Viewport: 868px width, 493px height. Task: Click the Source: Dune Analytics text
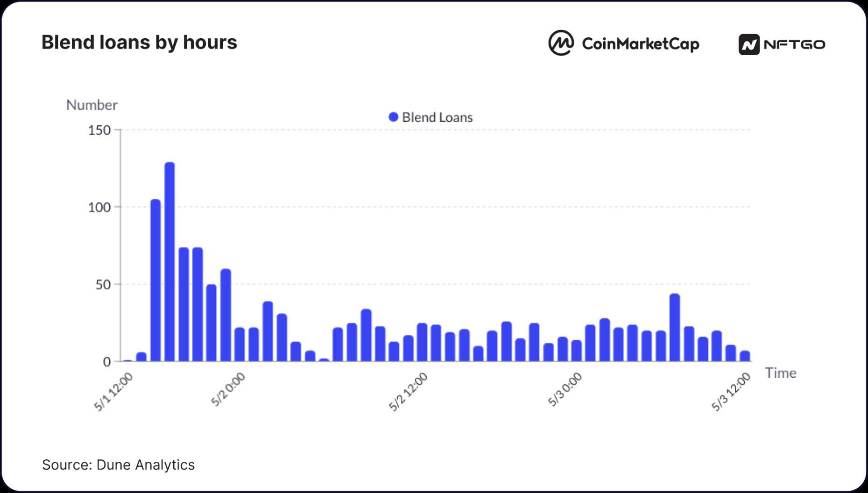[x=118, y=465]
